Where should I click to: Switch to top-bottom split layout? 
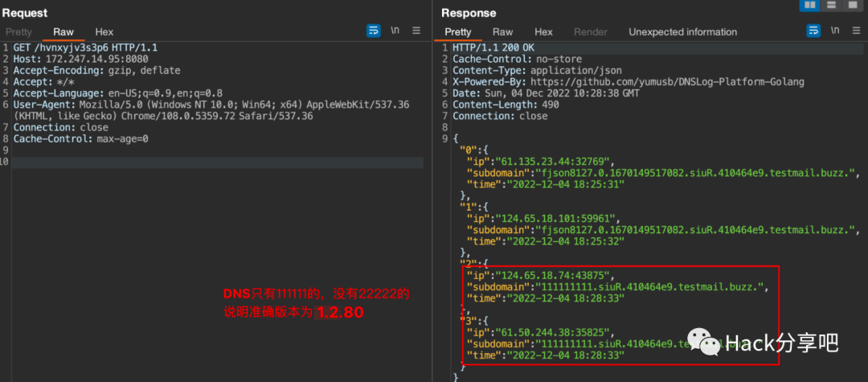[831, 6]
